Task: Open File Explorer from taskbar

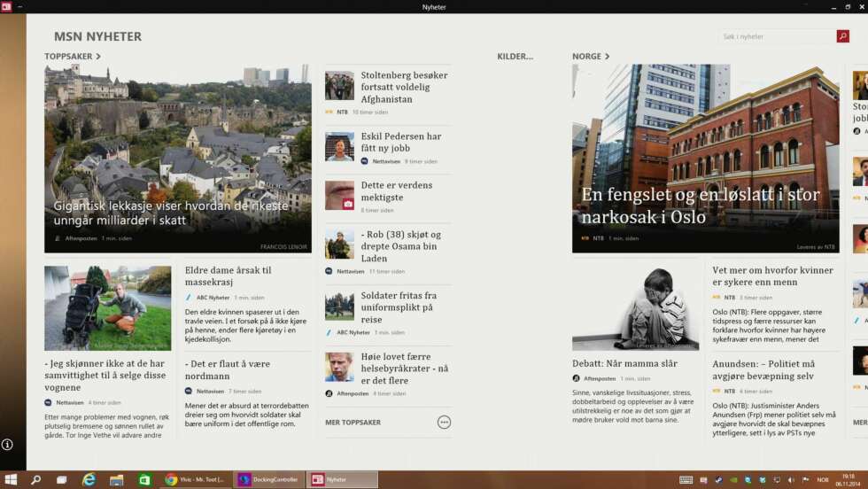Action: (116, 479)
